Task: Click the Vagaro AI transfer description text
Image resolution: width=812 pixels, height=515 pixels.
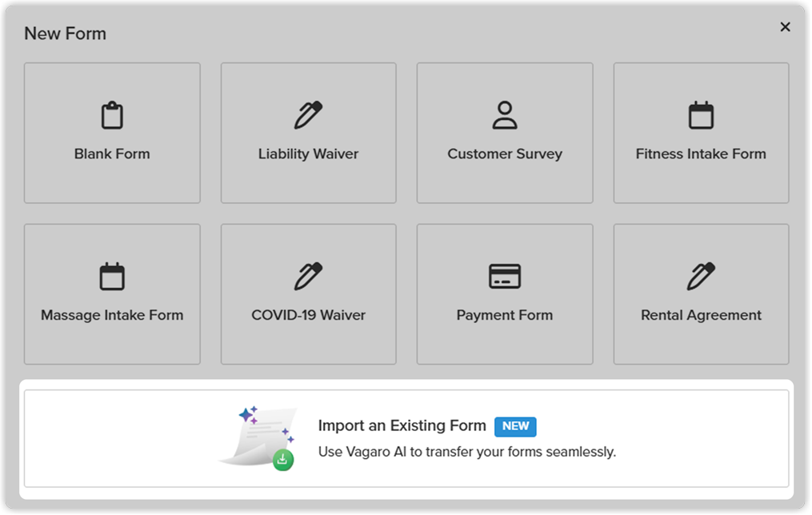Action: [x=467, y=452]
